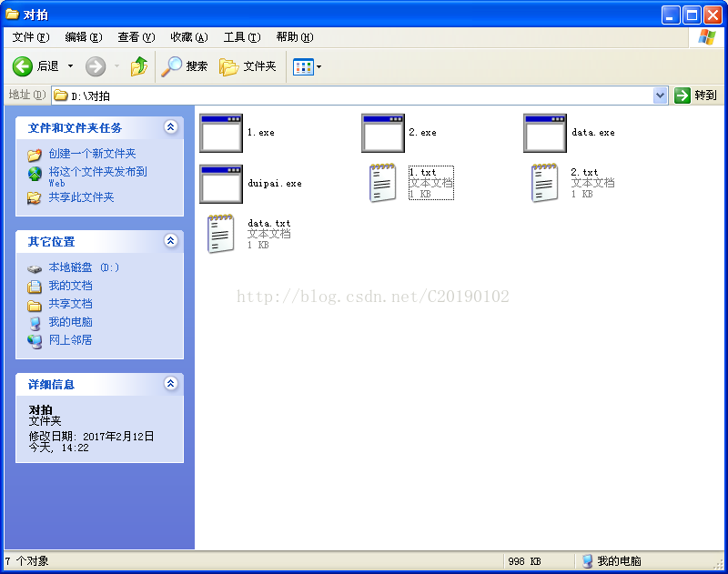The height and width of the screenshot is (574, 728).
Task: Open 我的文档 link
Action: pos(71,286)
